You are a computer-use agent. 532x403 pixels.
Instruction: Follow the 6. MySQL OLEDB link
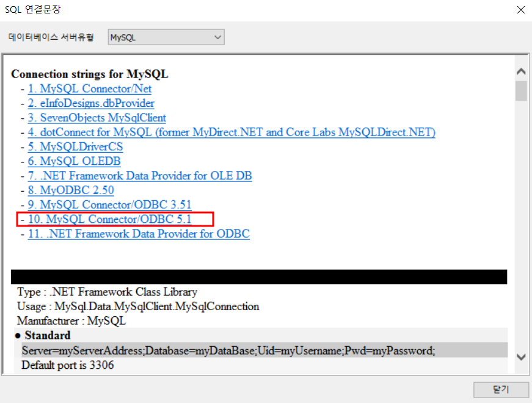pyautogui.click(x=74, y=161)
